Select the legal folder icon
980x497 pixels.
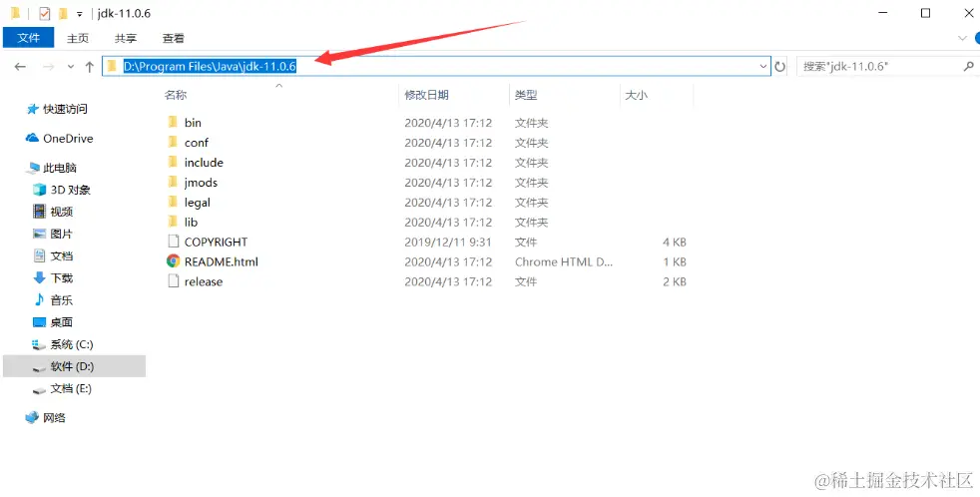click(x=173, y=202)
